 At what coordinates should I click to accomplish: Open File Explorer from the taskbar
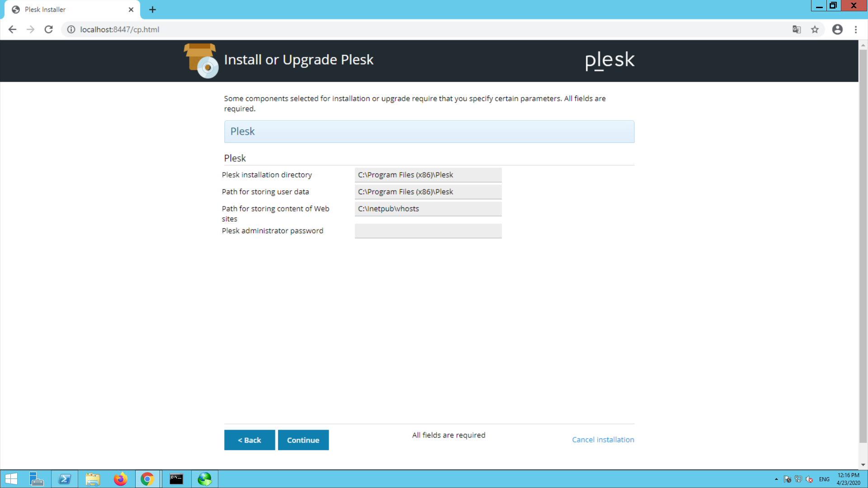(x=93, y=479)
